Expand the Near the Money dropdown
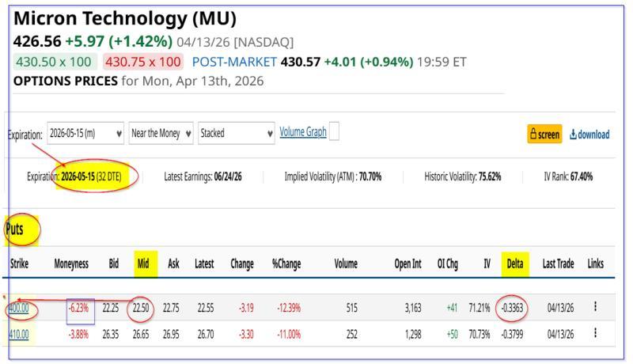633x364 pixels. [161, 134]
